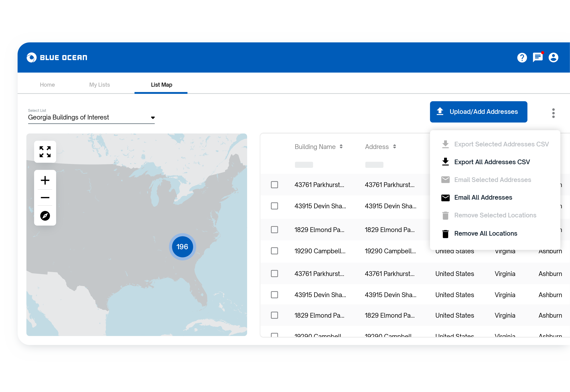Image resolution: width=570 pixels, height=392 pixels.
Task: Open the help question mark icon
Action: (x=522, y=58)
